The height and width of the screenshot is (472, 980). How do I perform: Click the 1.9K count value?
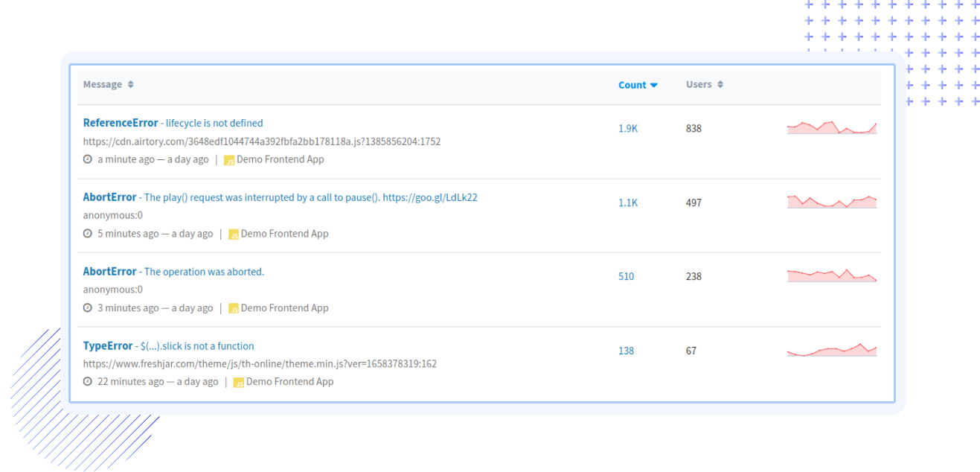[x=628, y=128]
